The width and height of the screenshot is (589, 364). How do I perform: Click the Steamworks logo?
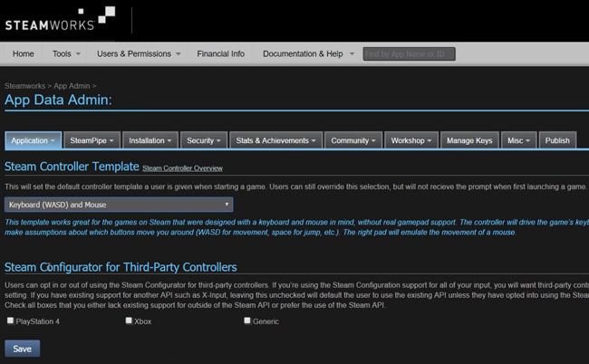(60, 20)
